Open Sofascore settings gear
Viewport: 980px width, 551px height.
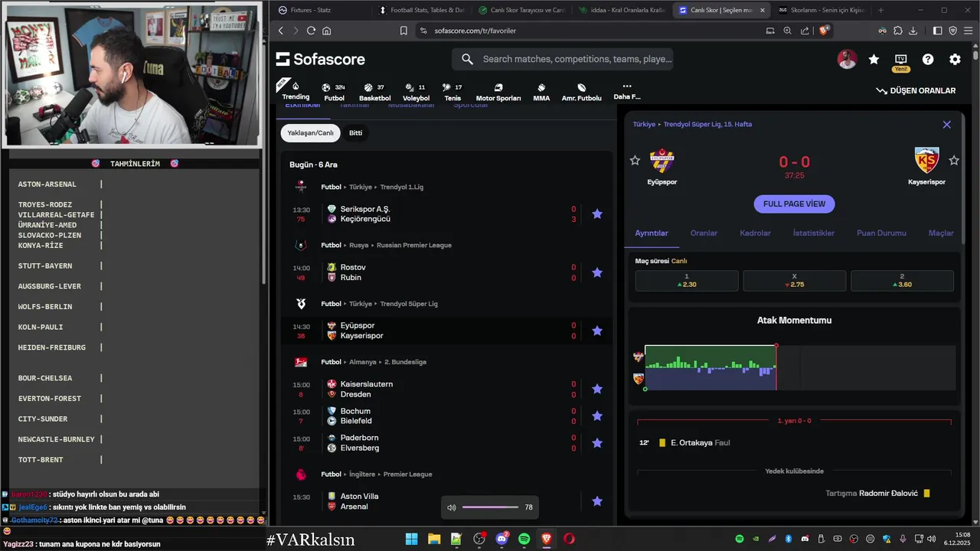[x=955, y=59]
